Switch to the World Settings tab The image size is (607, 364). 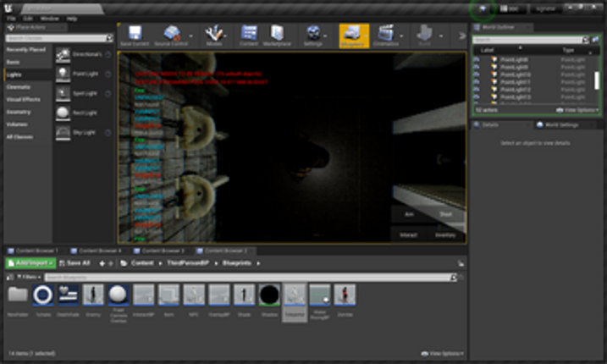tap(561, 124)
